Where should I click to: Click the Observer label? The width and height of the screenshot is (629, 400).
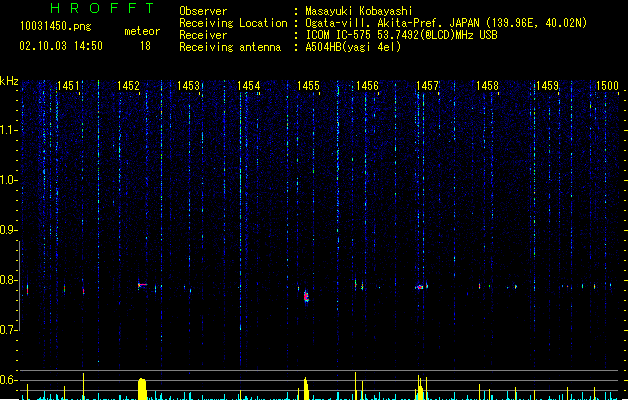[x=203, y=11]
